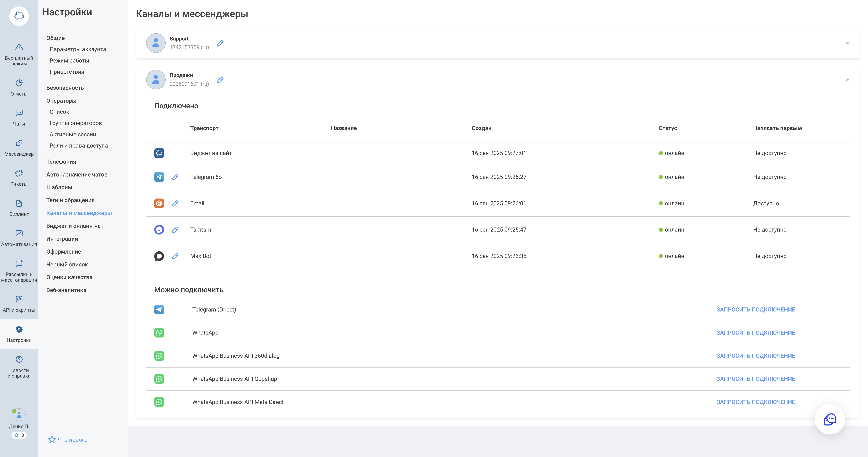Open Chats (Чаты) in the left sidebar

tap(19, 113)
